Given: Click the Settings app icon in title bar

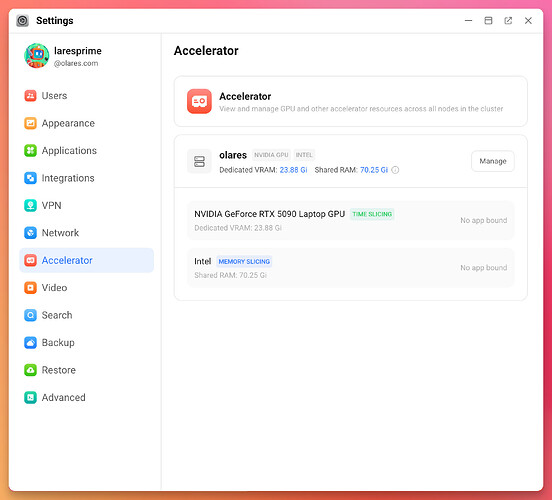Looking at the screenshot, I should coord(23,21).
